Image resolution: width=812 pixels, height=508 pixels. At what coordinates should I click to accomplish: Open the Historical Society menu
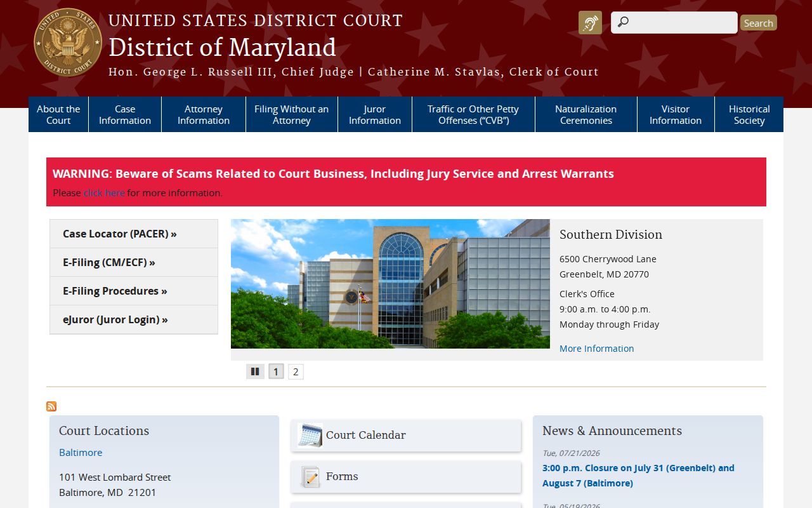pos(749,114)
